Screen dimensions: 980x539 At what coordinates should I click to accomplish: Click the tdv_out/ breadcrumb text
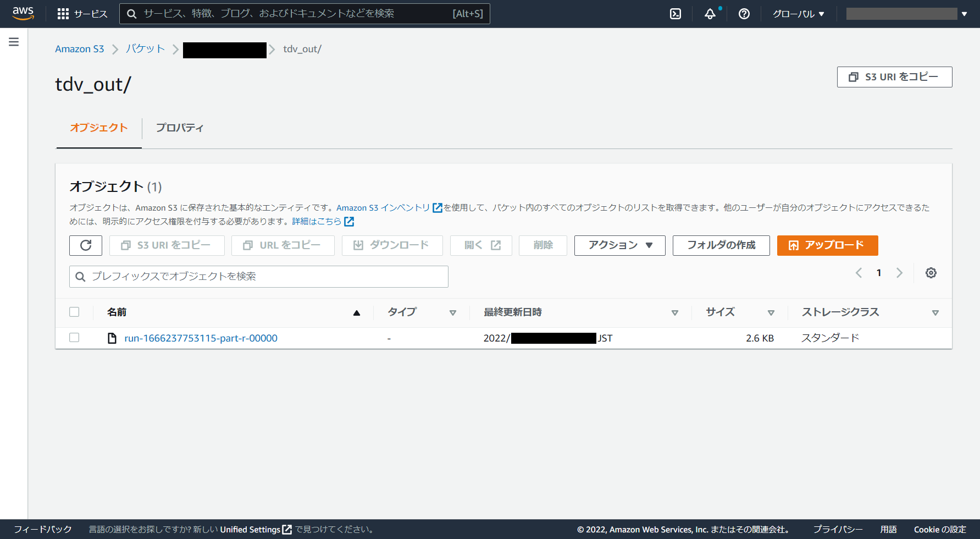[302, 49]
